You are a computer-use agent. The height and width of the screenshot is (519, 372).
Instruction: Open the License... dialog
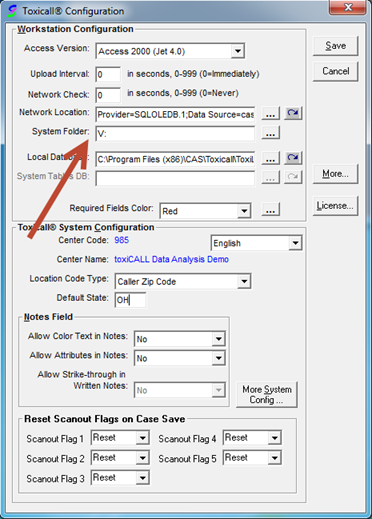[x=335, y=206]
